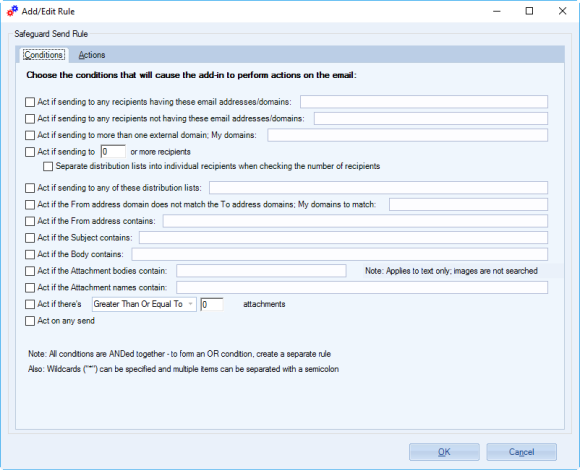Click the Add/Edit Rule gear icon in title bar
Image resolution: width=580 pixels, height=470 pixels.
point(12,11)
